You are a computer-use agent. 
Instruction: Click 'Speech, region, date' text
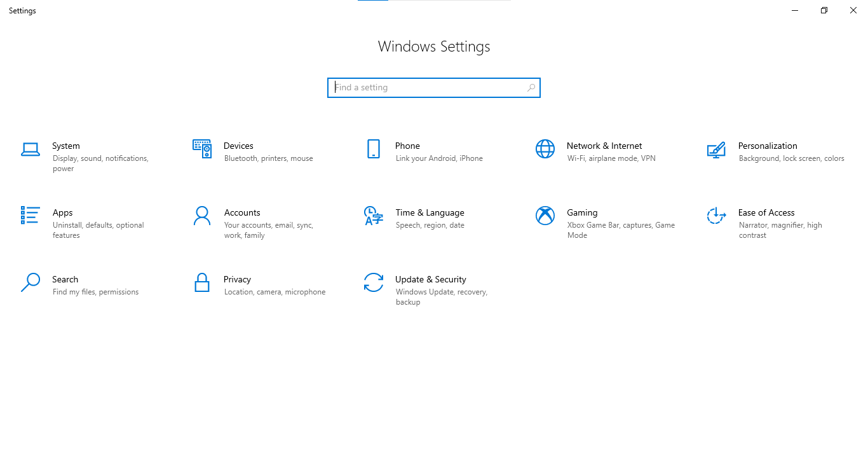(430, 225)
